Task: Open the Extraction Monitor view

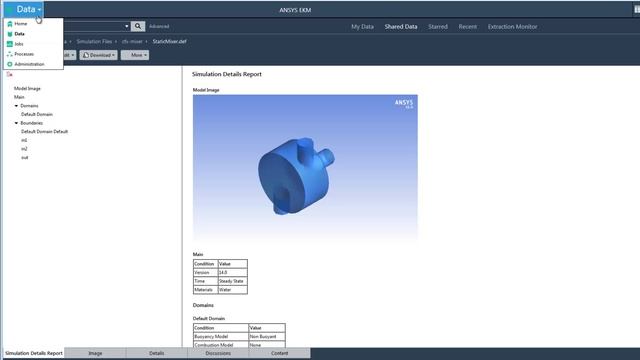Action: point(513,27)
